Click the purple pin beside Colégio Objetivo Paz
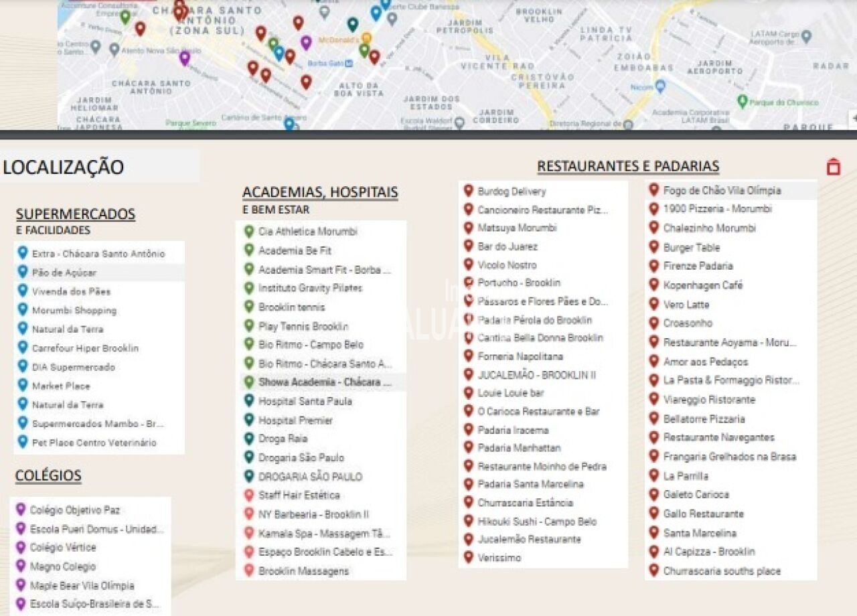857x616 pixels. (x=21, y=510)
